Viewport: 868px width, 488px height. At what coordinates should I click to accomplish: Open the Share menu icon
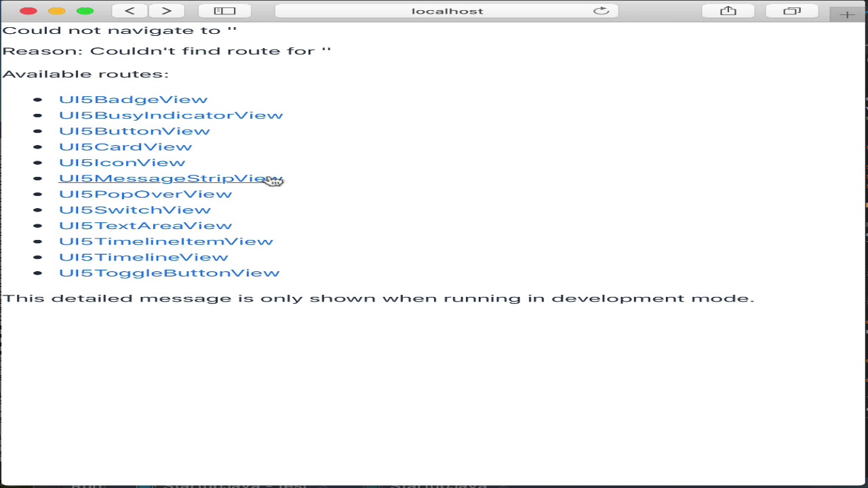[x=728, y=11]
